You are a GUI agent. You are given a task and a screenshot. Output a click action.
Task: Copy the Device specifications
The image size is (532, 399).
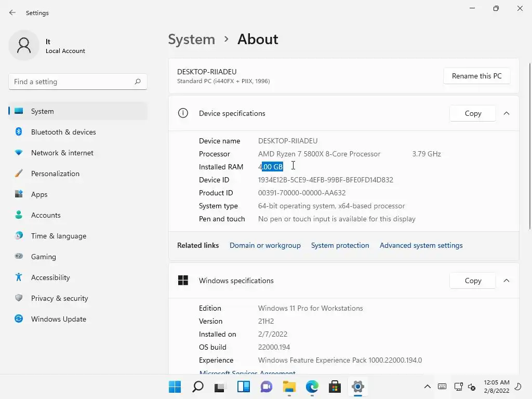(x=473, y=113)
